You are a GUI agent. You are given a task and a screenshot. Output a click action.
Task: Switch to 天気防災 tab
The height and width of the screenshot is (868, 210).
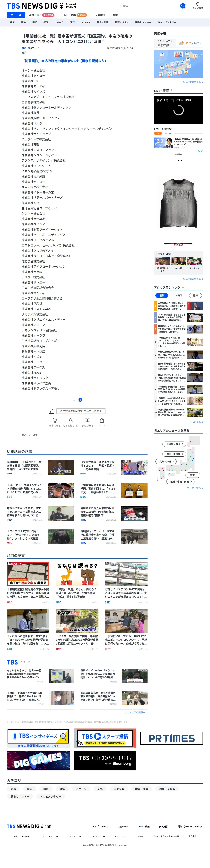100,15
